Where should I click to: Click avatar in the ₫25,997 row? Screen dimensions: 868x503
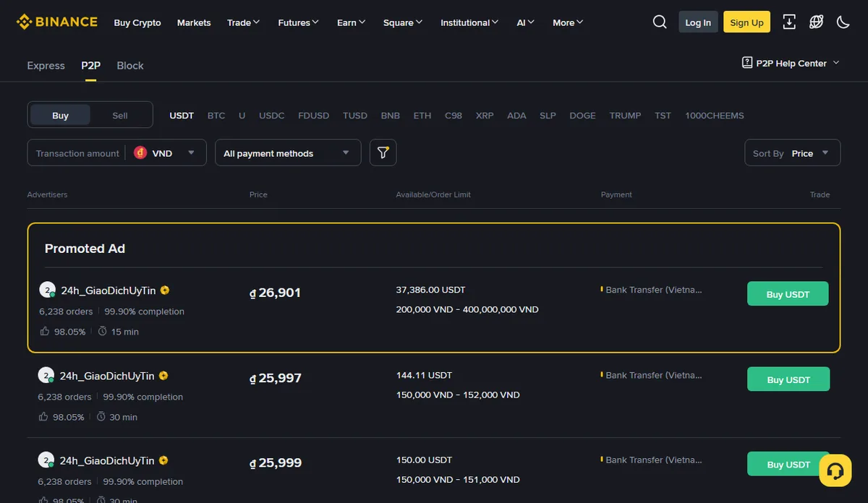point(46,376)
